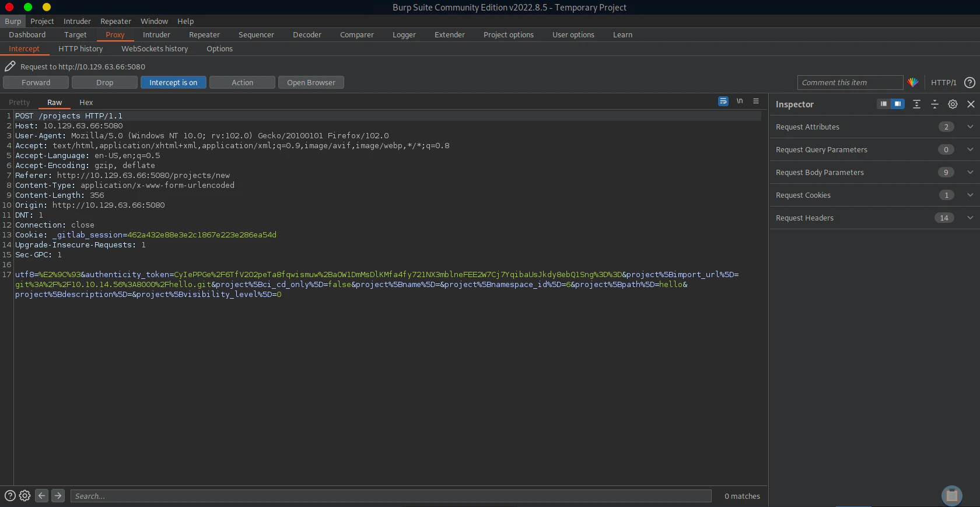This screenshot has height=507, width=980.
Task: Click the clipboard icon at bottom right
Action: [x=952, y=495]
